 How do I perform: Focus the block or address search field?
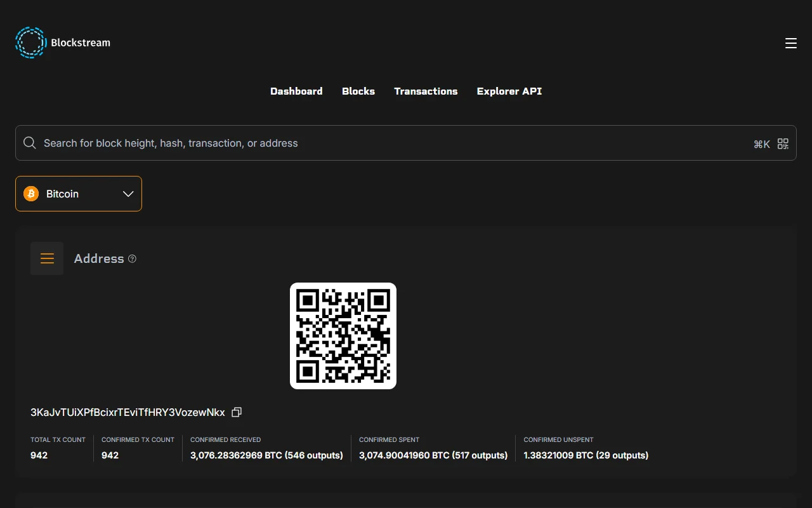pyautogui.click(x=406, y=143)
